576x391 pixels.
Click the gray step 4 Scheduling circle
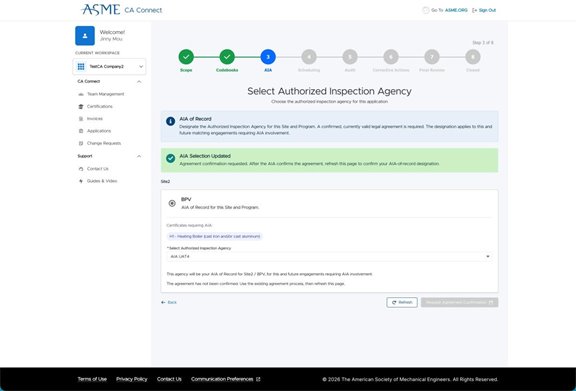[x=309, y=57]
